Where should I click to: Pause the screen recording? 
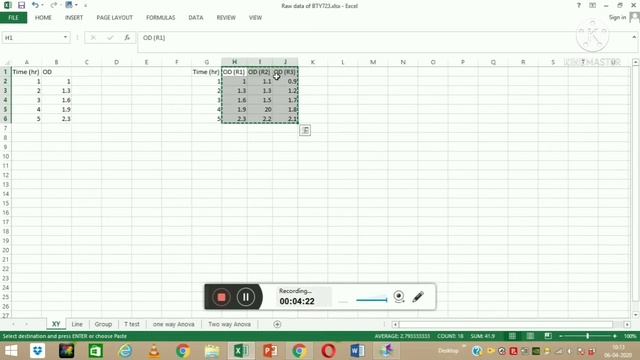coord(246,297)
